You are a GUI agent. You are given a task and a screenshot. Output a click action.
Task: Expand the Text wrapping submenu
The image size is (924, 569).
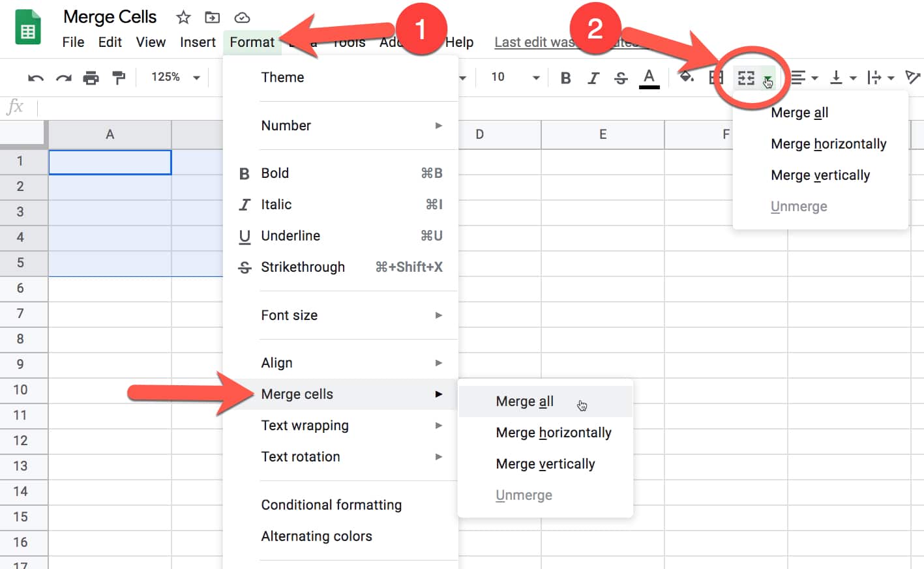(340, 426)
